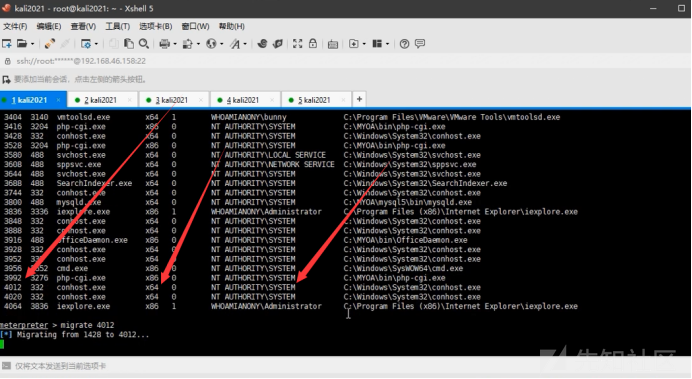Expand the New Tab icon dropdown arrow

364,44
